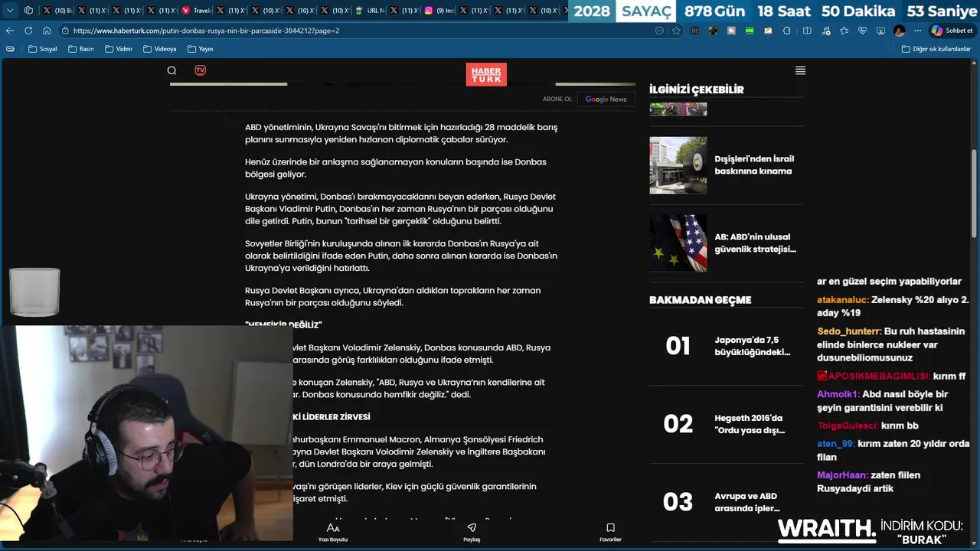
Task: View site info padlock icon
Action: point(65,31)
